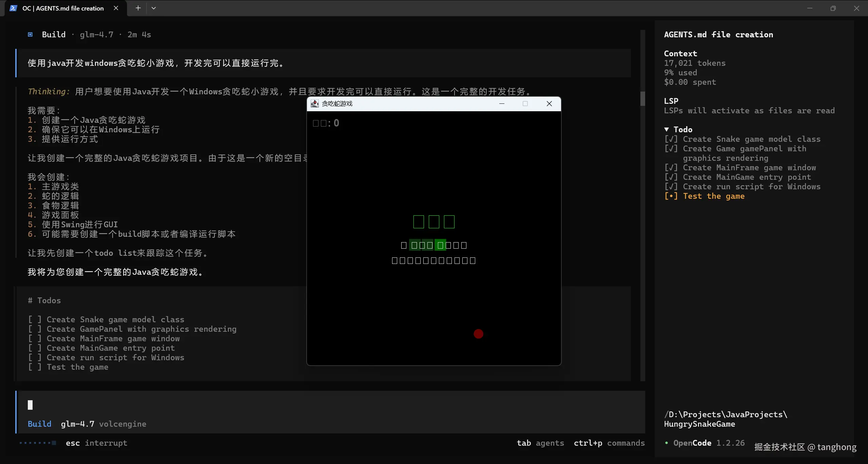Maximize the 贪吃蛇游戏 game window

525,104
